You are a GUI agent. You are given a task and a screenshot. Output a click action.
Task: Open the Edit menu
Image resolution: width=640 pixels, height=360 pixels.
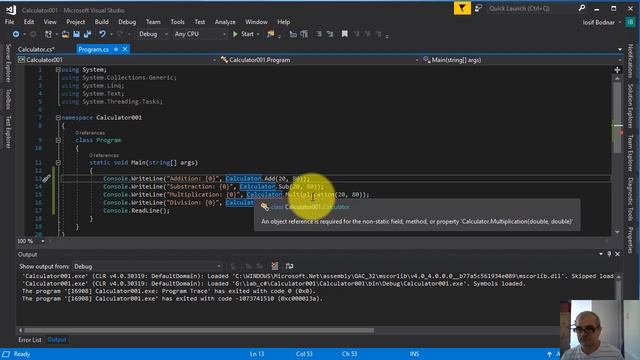29,22
